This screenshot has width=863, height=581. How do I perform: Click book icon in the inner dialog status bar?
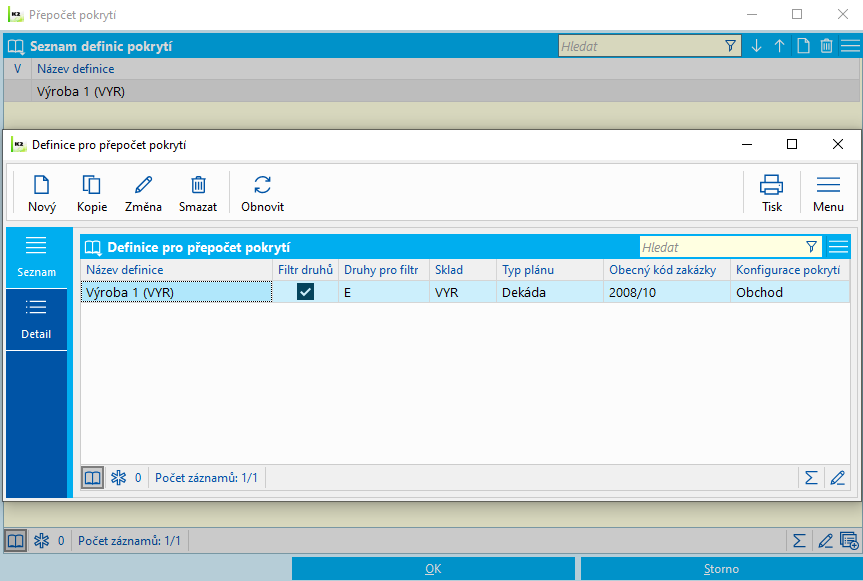pyautogui.click(x=92, y=478)
